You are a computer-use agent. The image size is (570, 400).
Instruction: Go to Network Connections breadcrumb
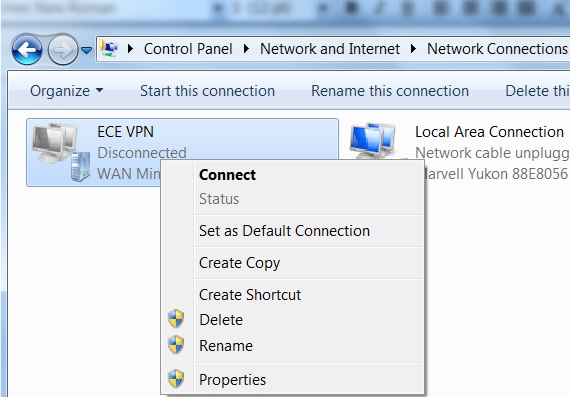point(497,49)
